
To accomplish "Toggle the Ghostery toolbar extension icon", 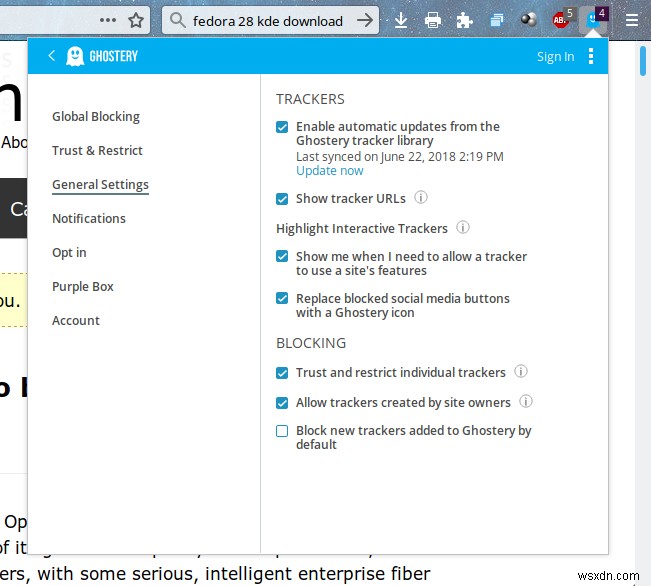I will [x=594, y=19].
